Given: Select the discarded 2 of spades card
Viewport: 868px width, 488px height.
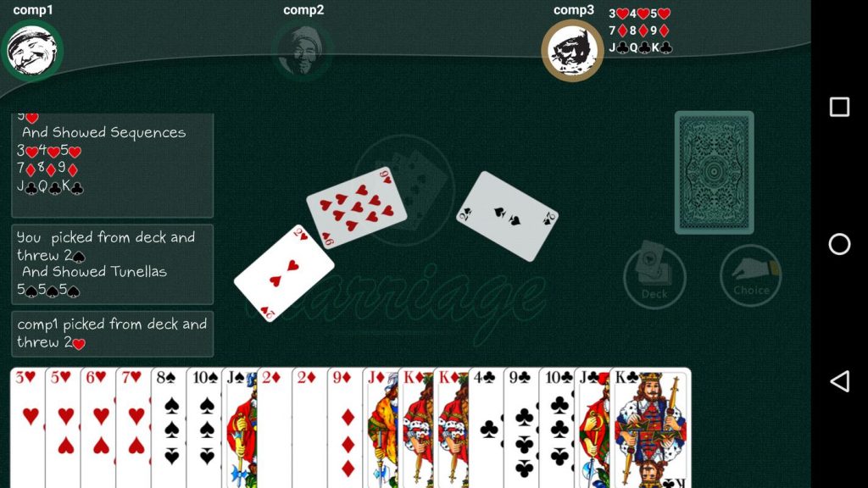Looking at the screenshot, I should (x=507, y=216).
